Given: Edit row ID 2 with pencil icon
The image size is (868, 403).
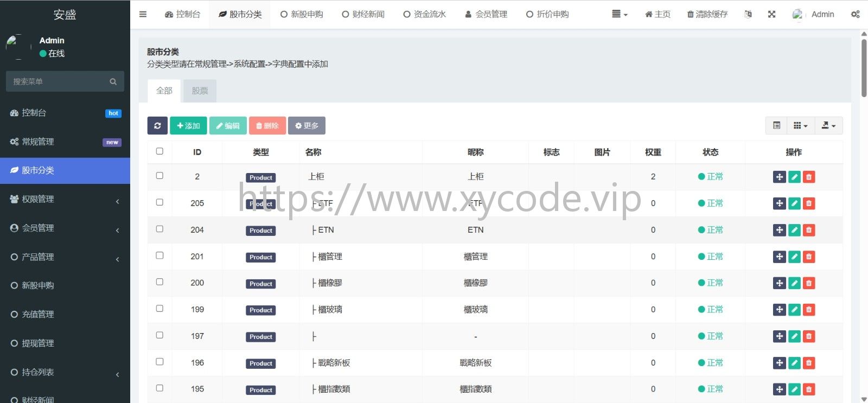Looking at the screenshot, I should [x=794, y=177].
